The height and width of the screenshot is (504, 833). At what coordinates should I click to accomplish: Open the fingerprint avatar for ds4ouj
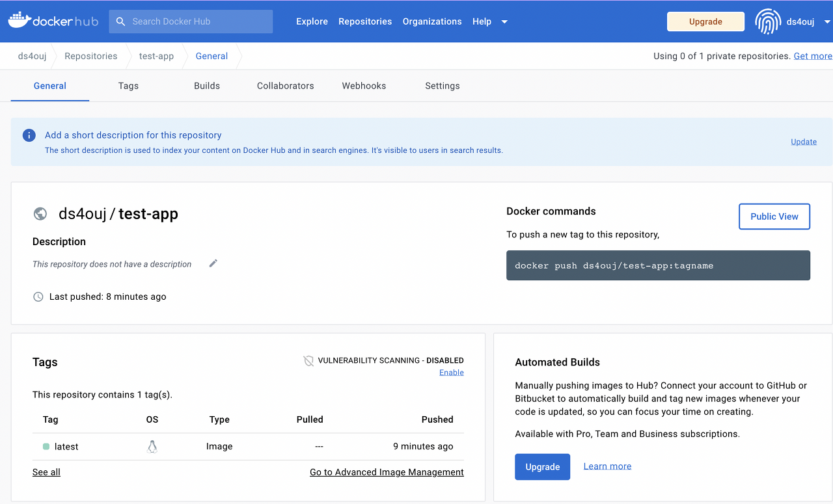click(x=768, y=21)
